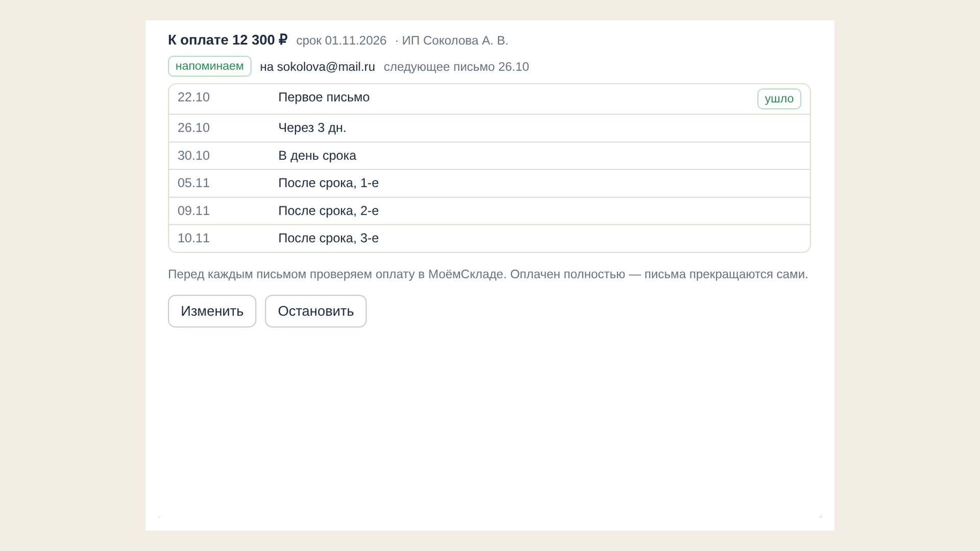Select the Через 3 дн. row
The image size is (980, 551).
pyautogui.click(x=489, y=128)
